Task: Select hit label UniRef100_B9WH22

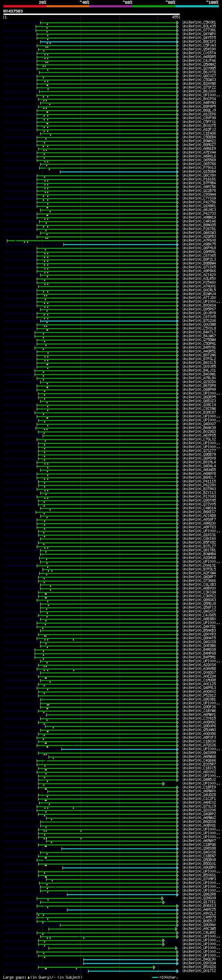Action: 199,141
